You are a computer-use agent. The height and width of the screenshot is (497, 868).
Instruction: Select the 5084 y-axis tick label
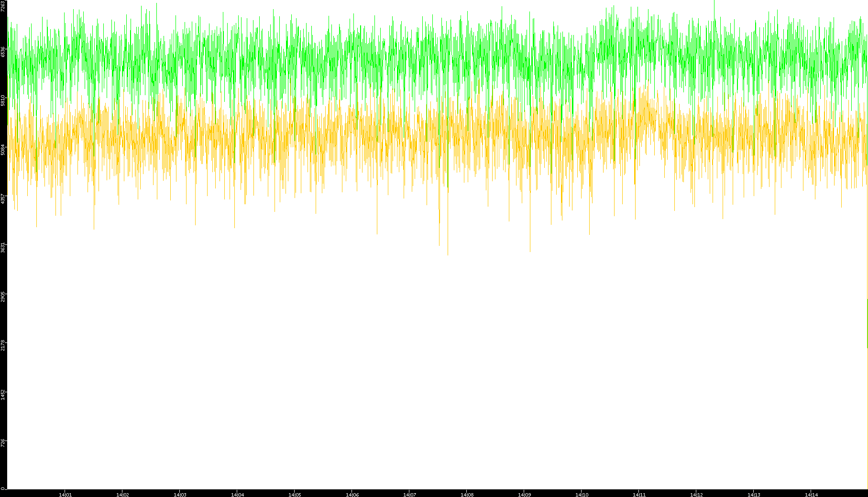(3, 150)
